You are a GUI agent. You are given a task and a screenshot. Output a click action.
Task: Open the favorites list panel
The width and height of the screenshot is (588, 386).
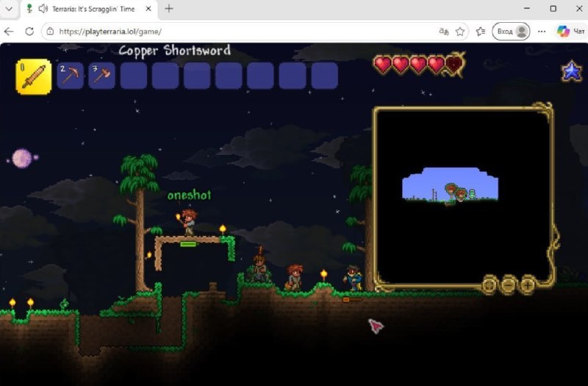(x=481, y=32)
